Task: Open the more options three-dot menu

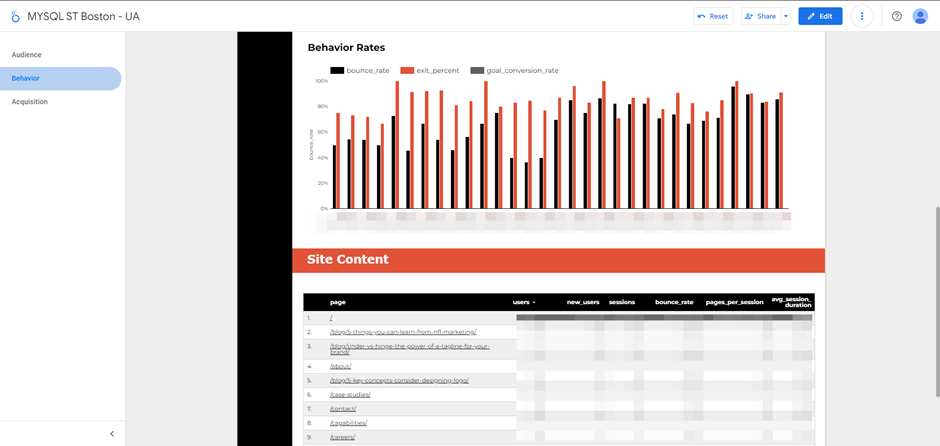Action: [x=862, y=16]
